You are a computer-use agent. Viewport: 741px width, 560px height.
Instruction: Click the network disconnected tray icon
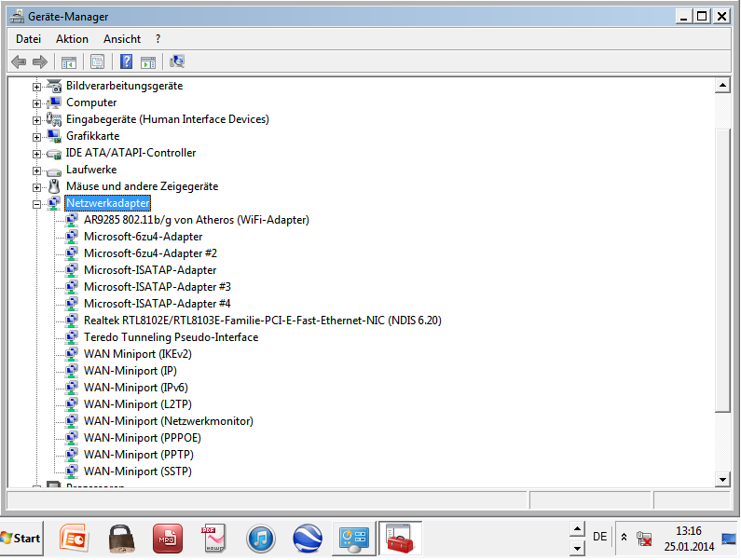644,539
